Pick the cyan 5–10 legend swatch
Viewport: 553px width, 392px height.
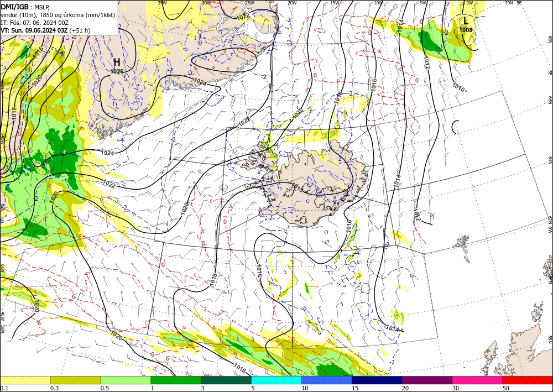click(x=276, y=380)
